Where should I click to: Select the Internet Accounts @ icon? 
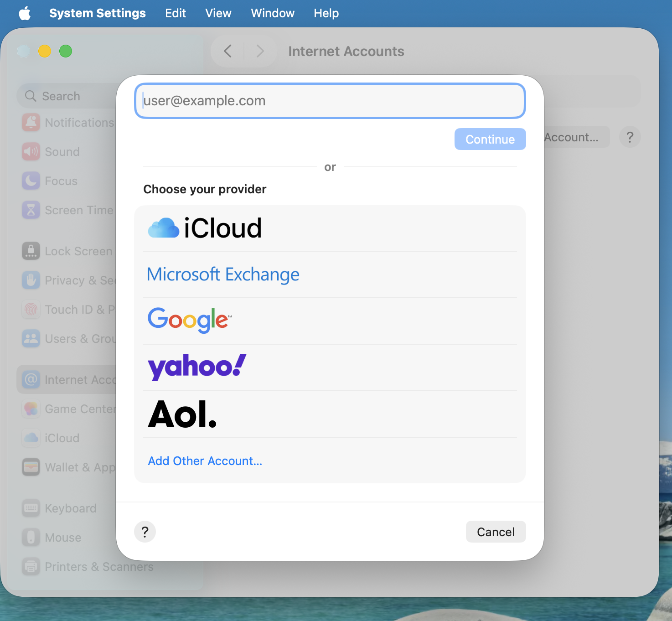point(31,379)
